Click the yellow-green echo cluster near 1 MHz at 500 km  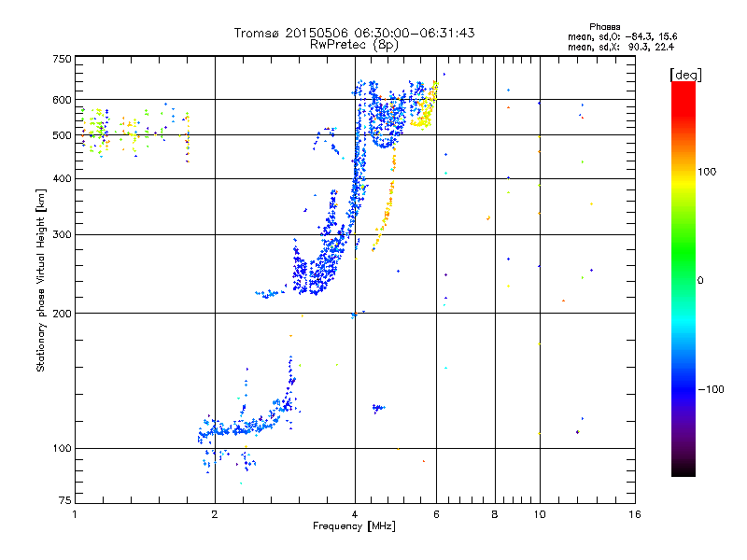95,131
